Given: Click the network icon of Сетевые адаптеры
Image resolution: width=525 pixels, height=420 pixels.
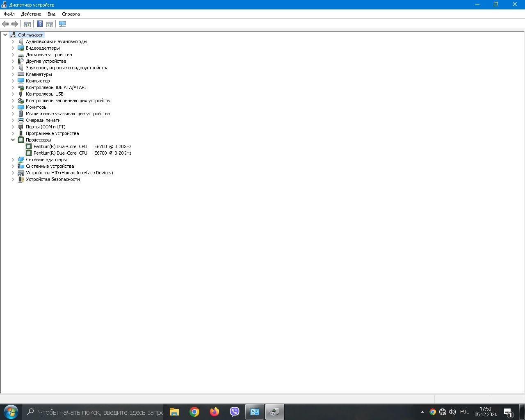Looking at the screenshot, I should pos(21,160).
